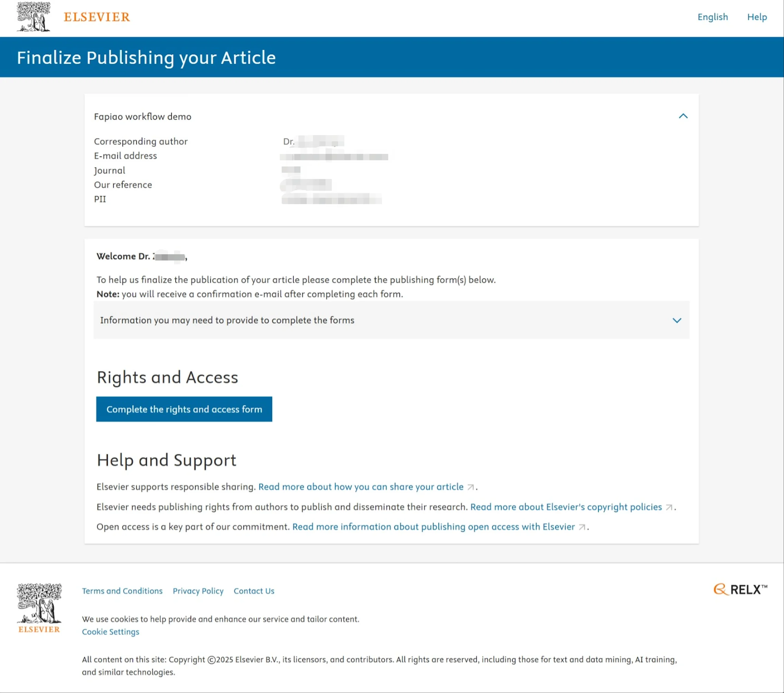Open Terms and Conditions footer link

[x=122, y=591]
